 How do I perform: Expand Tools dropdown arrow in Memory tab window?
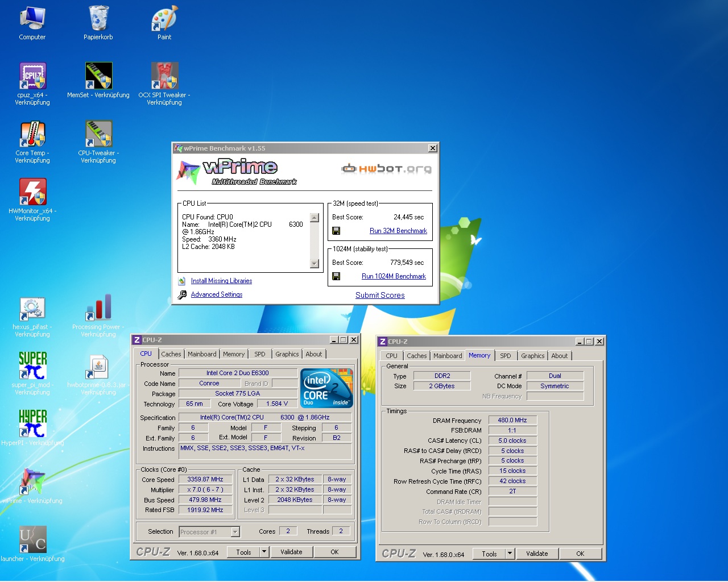[x=510, y=554]
